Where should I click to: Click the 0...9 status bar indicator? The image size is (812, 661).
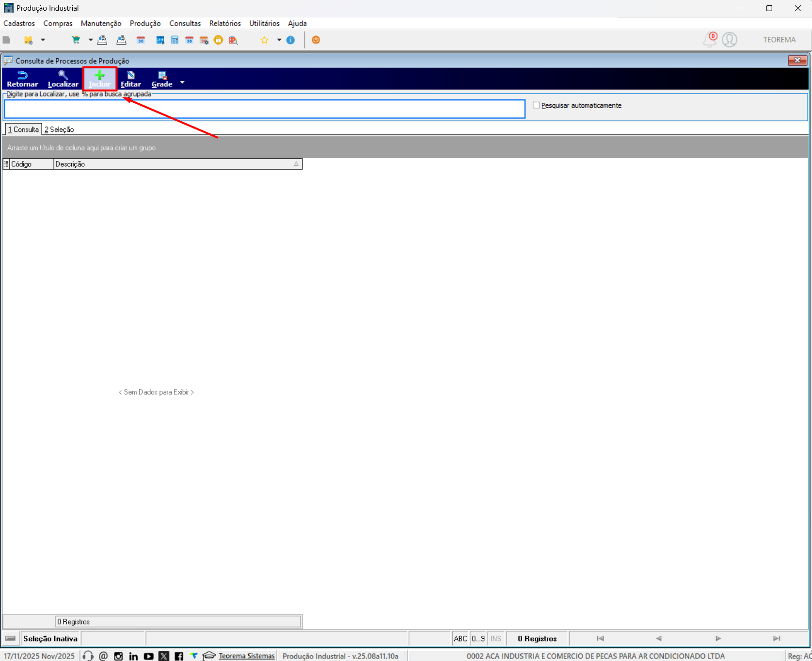[478, 639]
